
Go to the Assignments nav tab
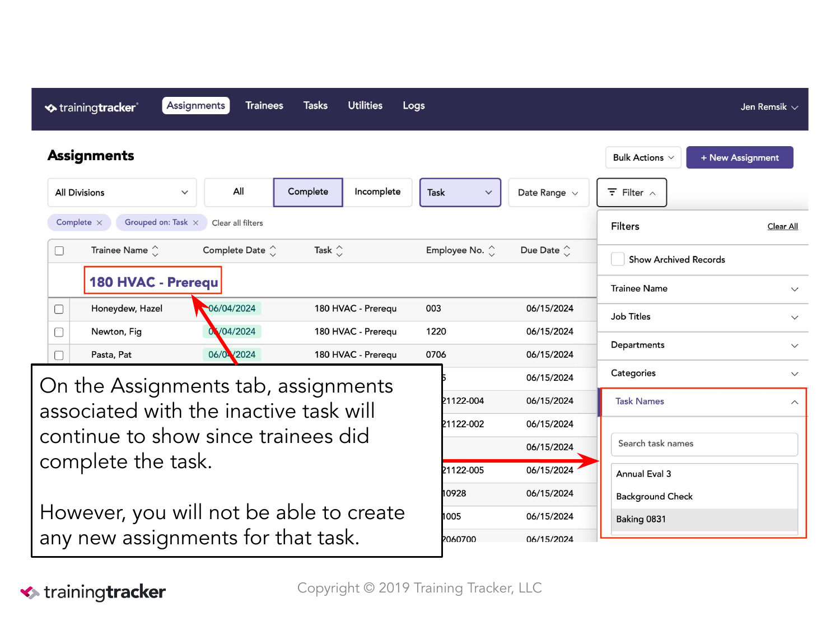coord(196,106)
